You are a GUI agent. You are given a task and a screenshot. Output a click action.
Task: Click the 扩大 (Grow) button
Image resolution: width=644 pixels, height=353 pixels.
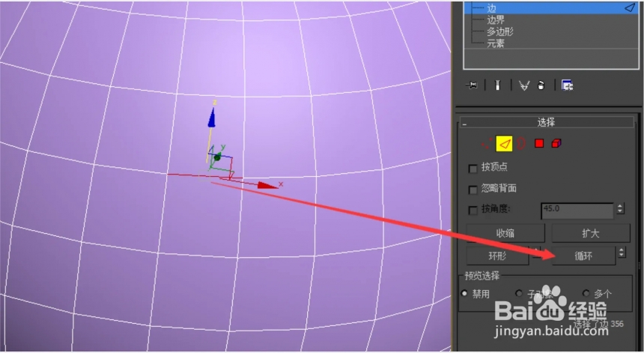(x=591, y=233)
